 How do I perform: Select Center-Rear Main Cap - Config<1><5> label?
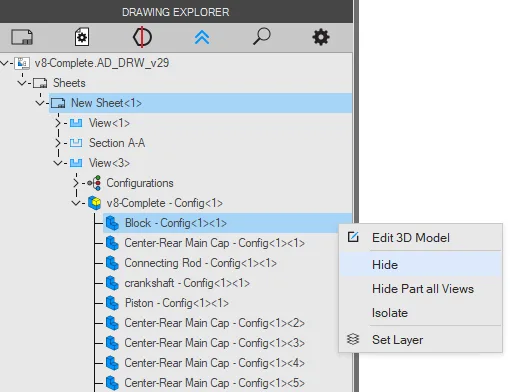[x=215, y=383]
